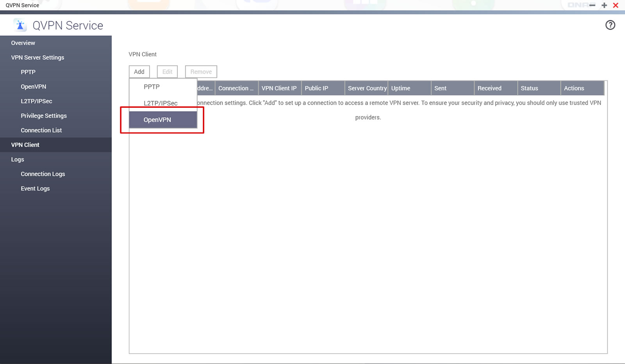
Task: Select VPN Client in sidebar
Action: (56, 145)
